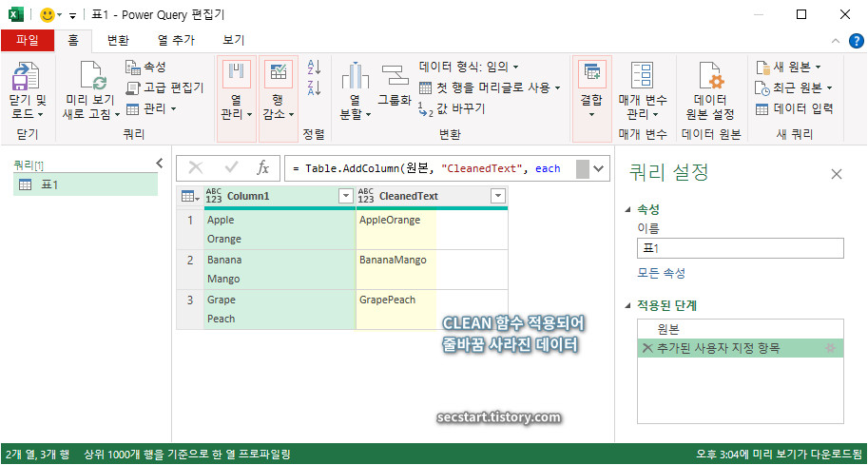The height and width of the screenshot is (465, 868).
Task: Select the AppleOrange cell
Action: tap(432, 229)
